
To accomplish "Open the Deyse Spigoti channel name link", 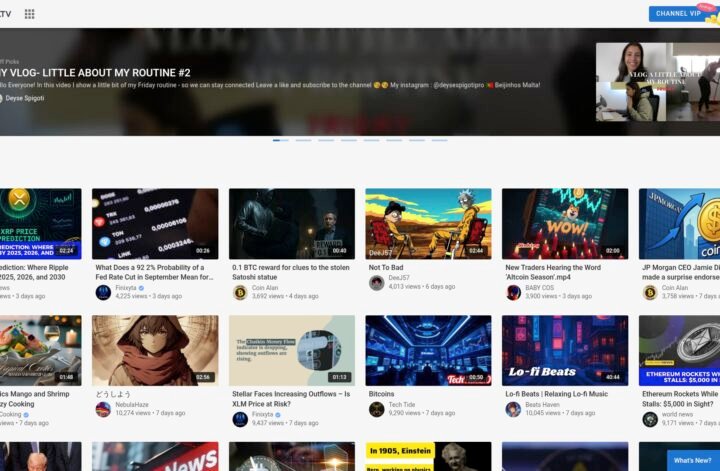I will [x=25, y=98].
